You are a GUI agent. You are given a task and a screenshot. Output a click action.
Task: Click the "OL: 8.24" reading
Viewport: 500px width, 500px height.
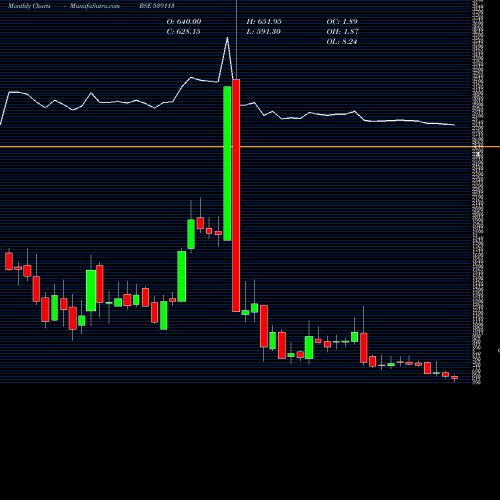pyautogui.click(x=342, y=42)
